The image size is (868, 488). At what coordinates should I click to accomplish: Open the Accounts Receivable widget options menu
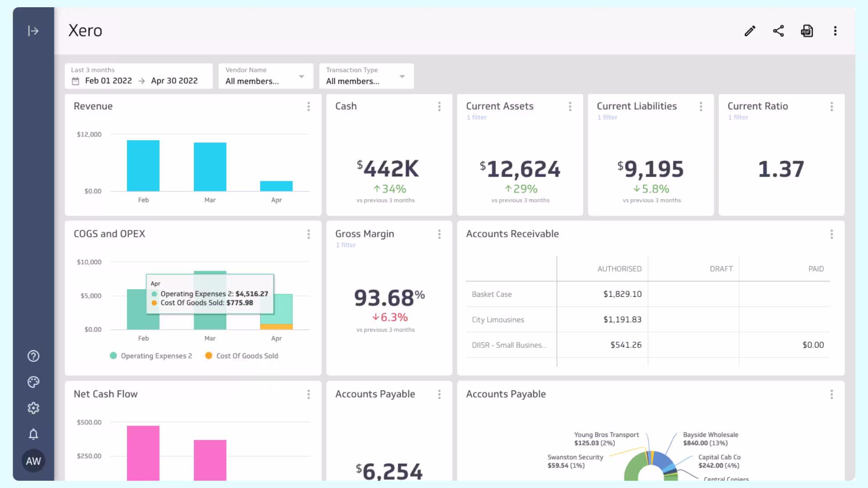pos(831,234)
